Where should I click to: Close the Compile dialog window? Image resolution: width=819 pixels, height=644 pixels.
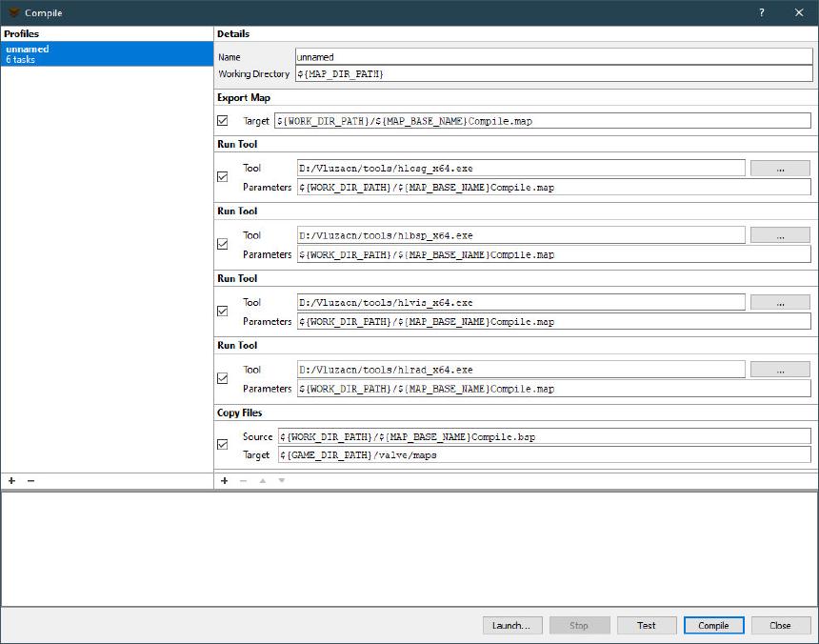tap(799, 12)
